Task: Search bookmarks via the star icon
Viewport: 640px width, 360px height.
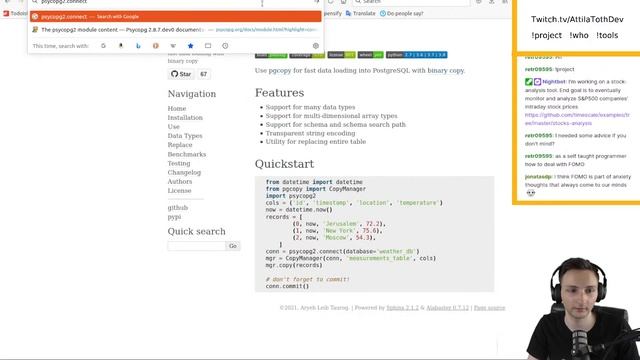Action: point(191,46)
